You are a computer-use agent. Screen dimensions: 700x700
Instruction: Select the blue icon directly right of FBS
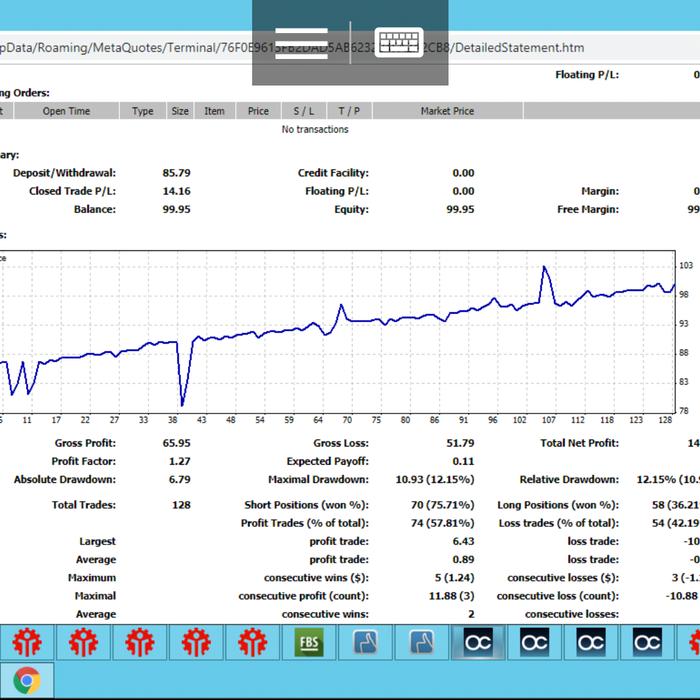365,641
